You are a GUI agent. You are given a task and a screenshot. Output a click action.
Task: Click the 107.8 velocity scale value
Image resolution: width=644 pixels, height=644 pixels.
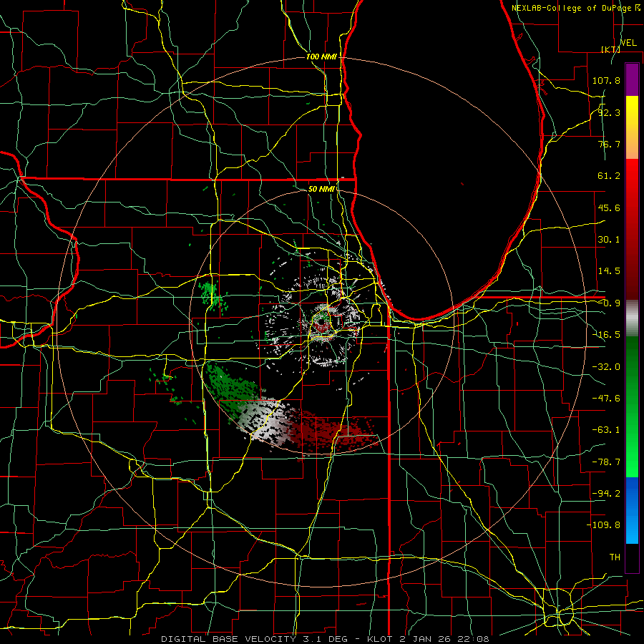point(606,80)
